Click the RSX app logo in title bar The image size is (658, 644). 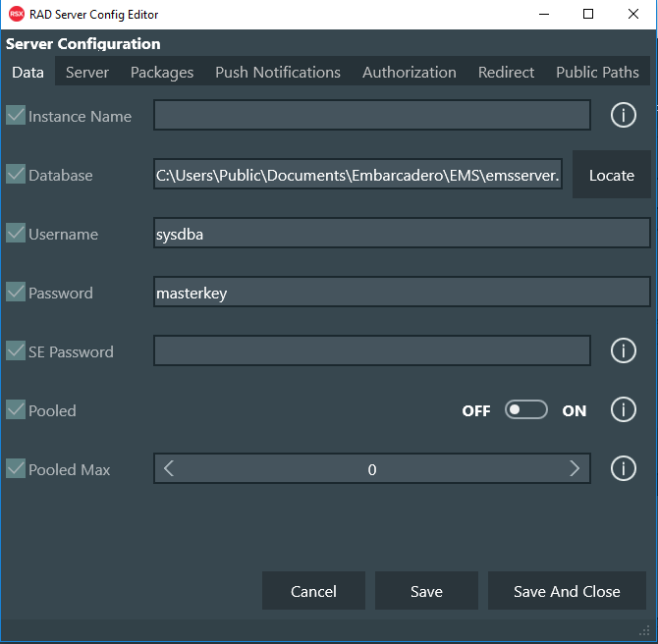pyautogui.click(x=17, y=15)
